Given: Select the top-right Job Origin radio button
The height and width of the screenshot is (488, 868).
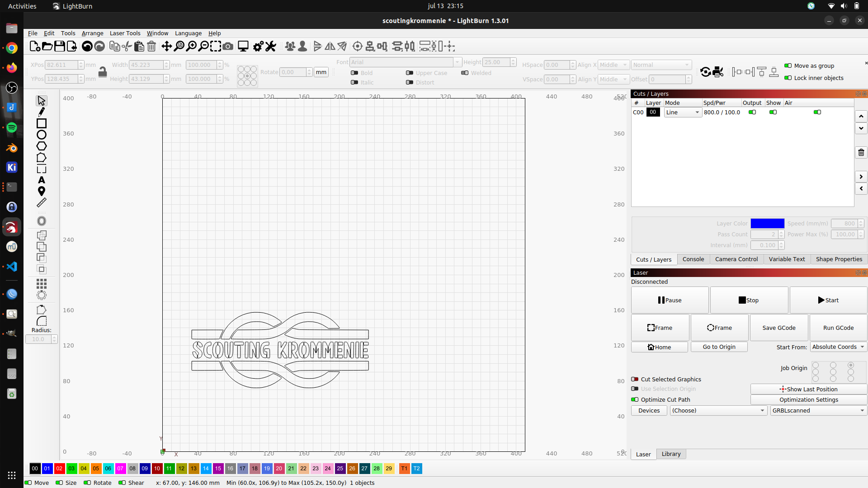Looking at the screenshot, I should [x=851, y=365].
